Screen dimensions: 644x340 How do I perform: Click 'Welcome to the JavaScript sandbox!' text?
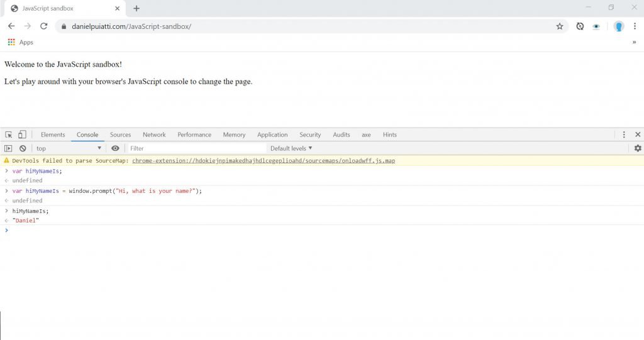click(63, 65)
